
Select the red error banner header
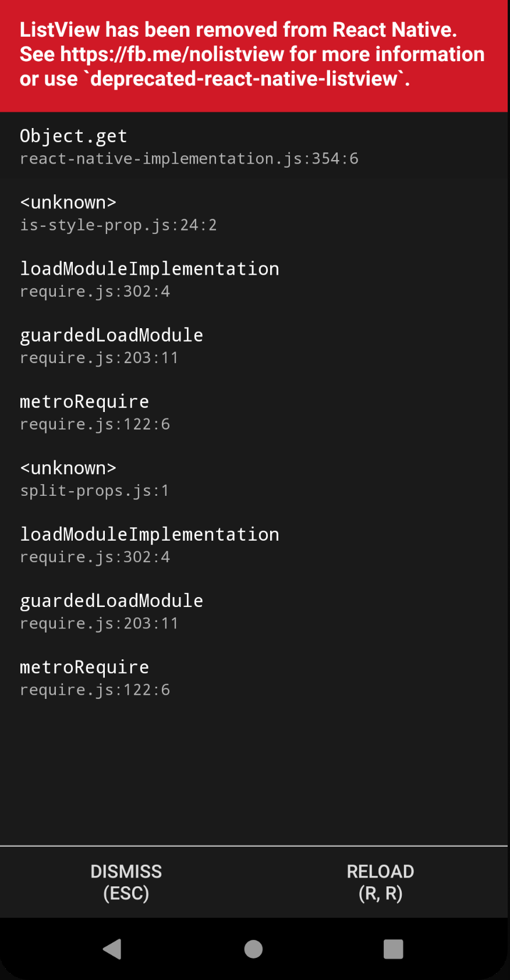coord(253,54)
